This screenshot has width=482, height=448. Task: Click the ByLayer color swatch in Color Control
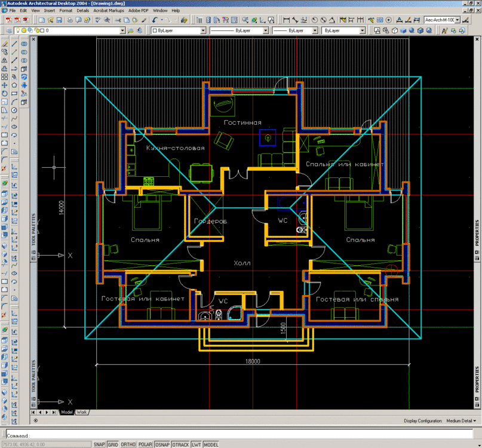coord(154,30)
